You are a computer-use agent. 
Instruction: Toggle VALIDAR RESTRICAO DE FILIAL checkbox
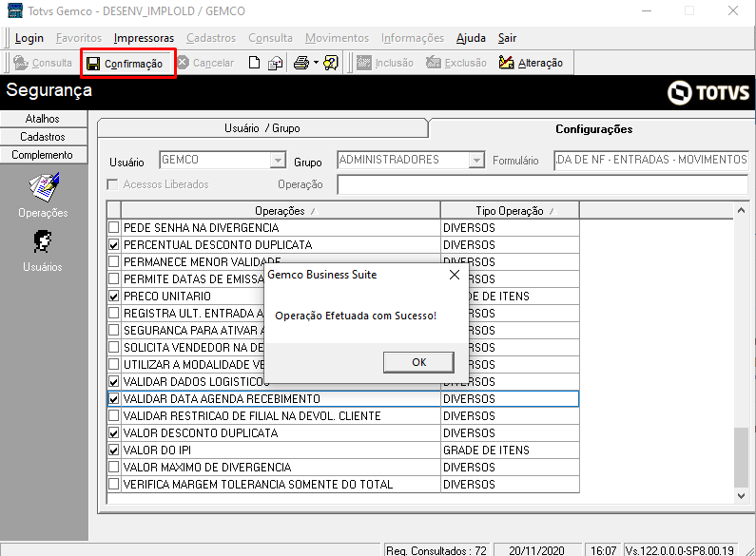(114, 415)
